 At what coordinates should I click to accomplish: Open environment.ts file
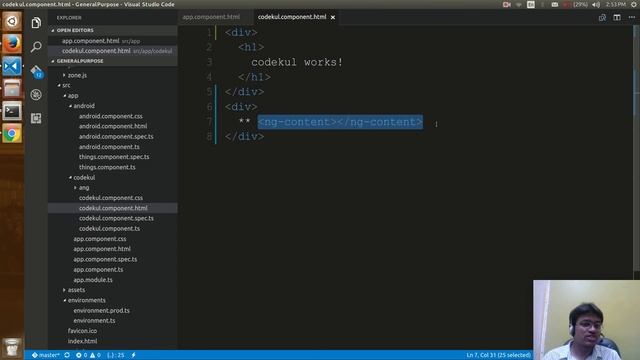94,321
